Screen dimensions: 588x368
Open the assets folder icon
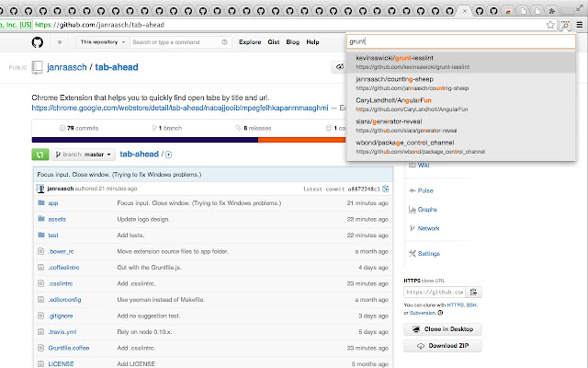tap(41, 219)
